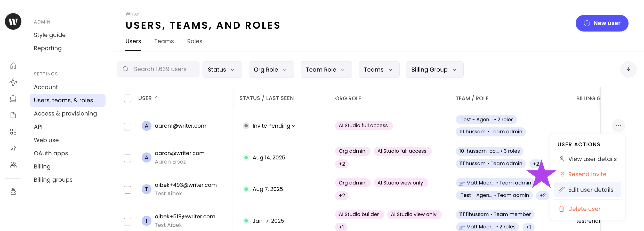Open the apps grid icon in sidebar
Viewport: 644px width, 231px height.
13,132
